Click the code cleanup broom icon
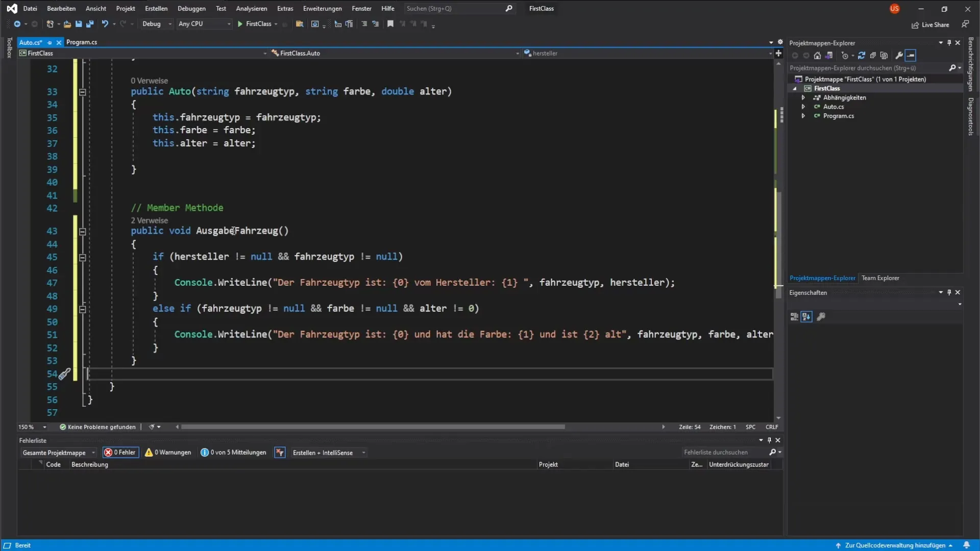Viewport: 980px width, 551px height. coord(152,427)
